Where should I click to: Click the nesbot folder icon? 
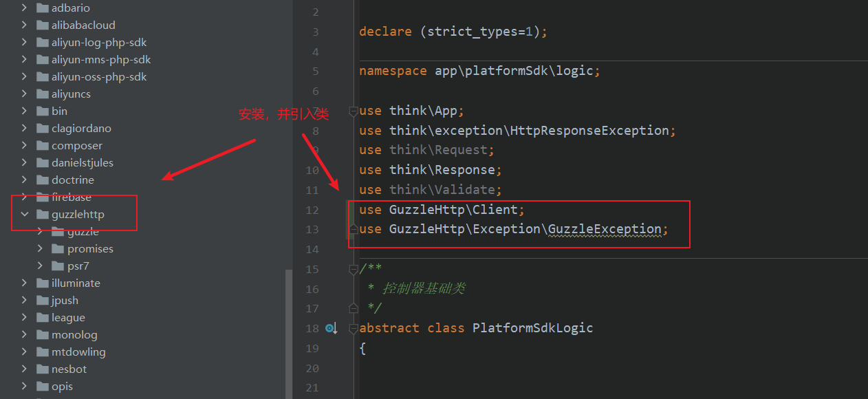point(42,369)
